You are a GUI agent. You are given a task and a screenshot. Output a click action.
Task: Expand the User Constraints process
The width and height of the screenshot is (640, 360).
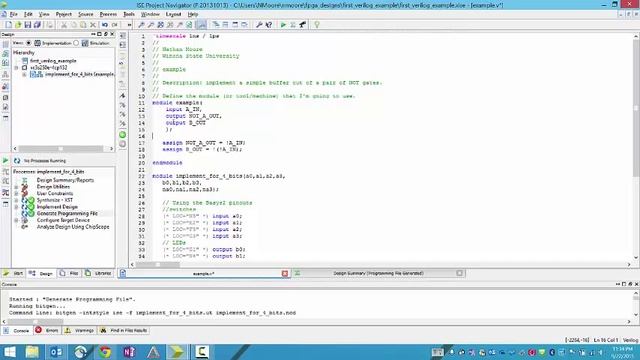[x=16, y=193]
